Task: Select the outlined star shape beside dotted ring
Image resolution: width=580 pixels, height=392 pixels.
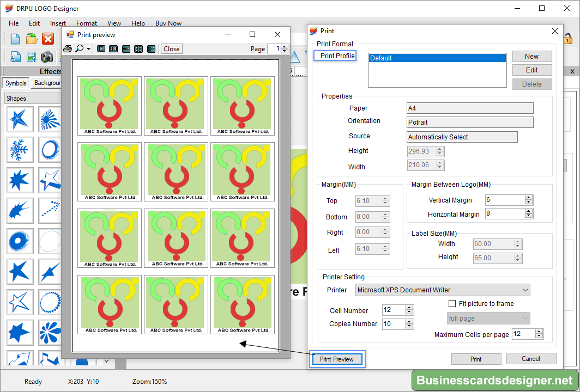Action: pos(20,302)
